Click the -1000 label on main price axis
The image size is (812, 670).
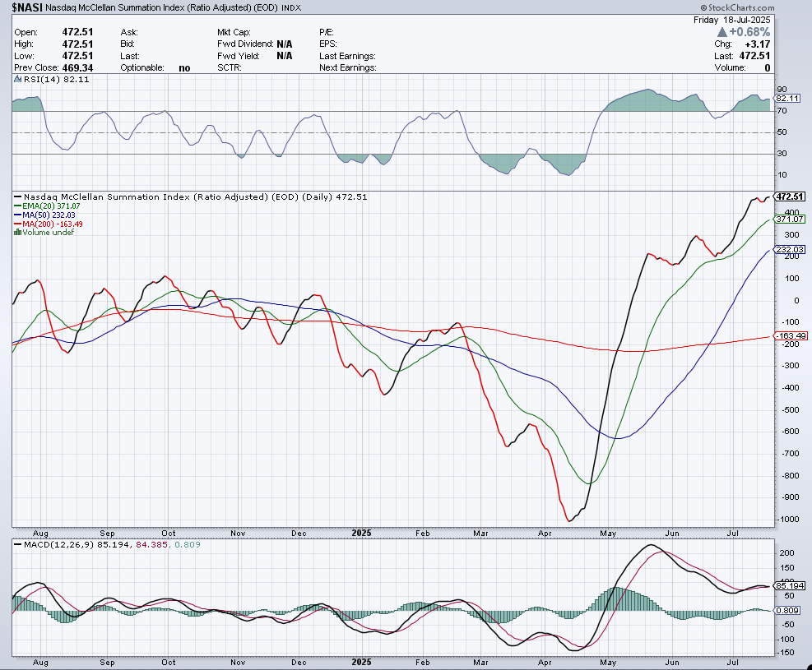coord(789,520)
